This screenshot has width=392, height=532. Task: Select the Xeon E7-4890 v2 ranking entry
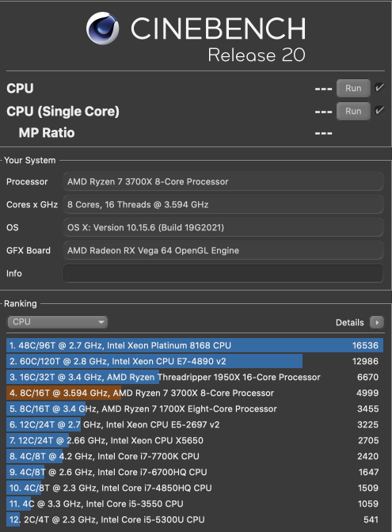(195, 361)
